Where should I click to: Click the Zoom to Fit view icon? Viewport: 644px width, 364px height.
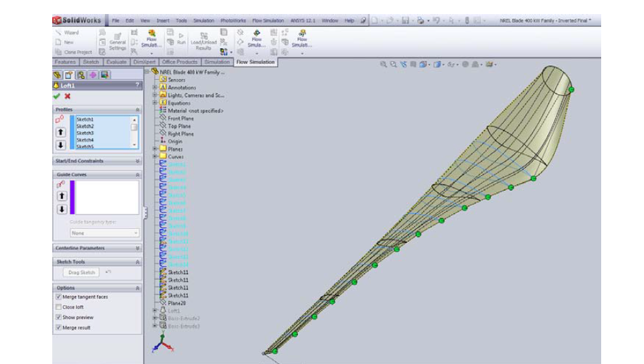pos(383,64)
